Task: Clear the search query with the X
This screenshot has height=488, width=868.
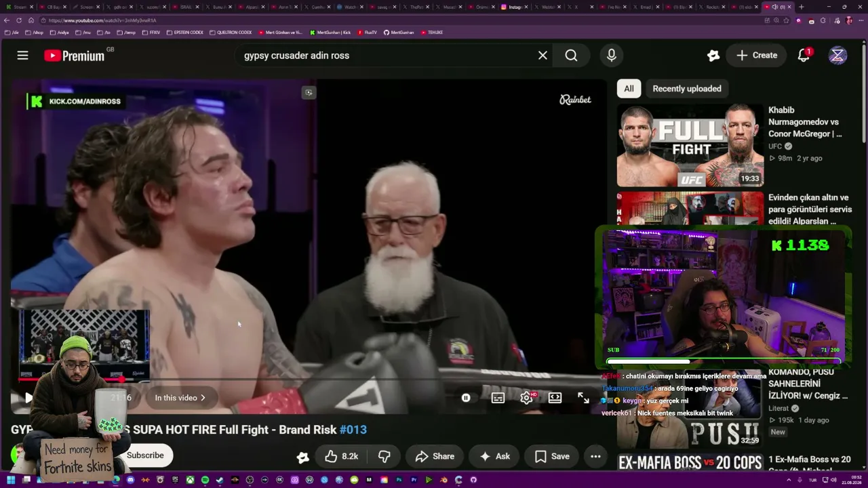Action: pos(542,56)
